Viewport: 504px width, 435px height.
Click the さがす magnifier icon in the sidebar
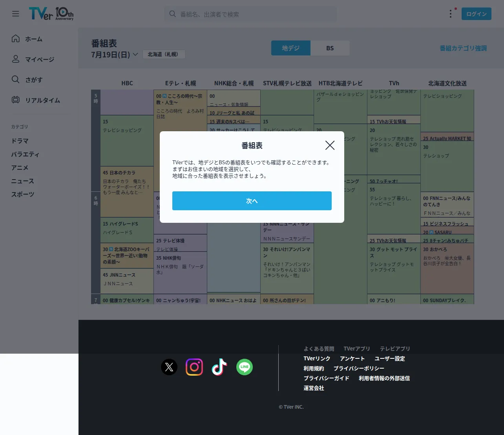pyautogui.click(x=16, y=79)
